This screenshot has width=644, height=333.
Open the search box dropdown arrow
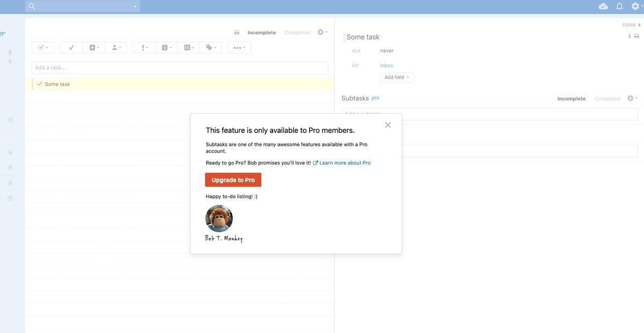[135, 6]
